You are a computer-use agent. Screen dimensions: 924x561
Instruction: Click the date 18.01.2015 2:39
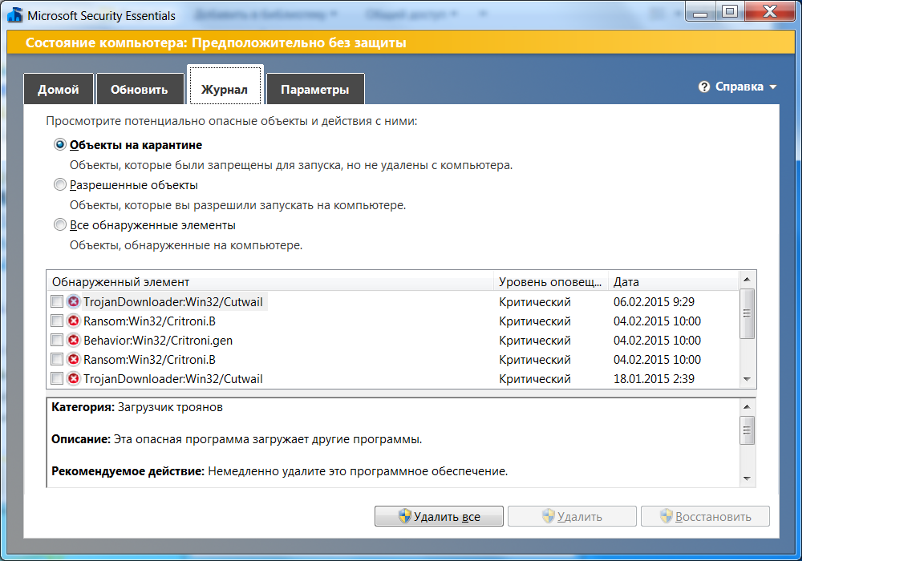654,378
